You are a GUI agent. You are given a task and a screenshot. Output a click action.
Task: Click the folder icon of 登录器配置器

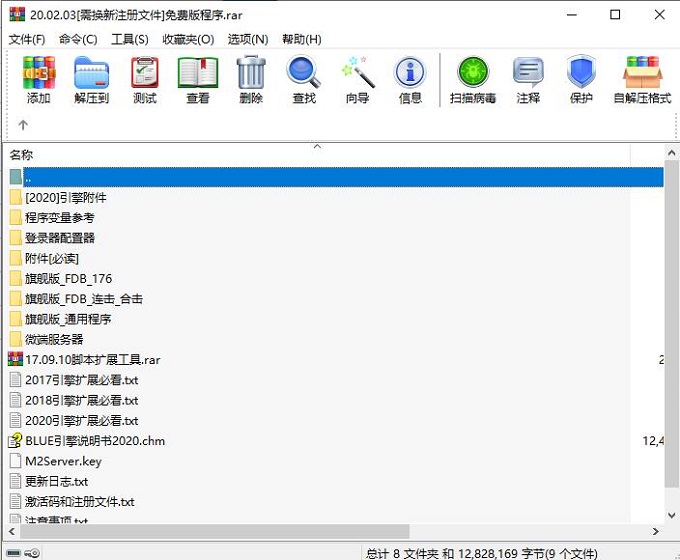click(16, 237)
